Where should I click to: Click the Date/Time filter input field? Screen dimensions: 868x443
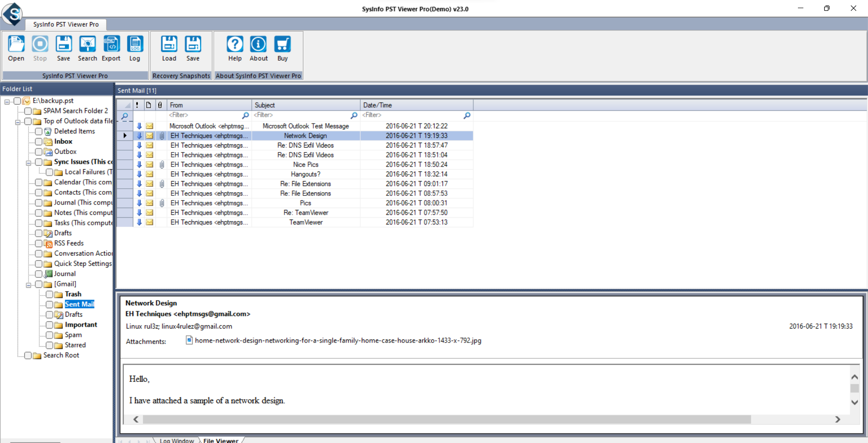coord(412,115)
